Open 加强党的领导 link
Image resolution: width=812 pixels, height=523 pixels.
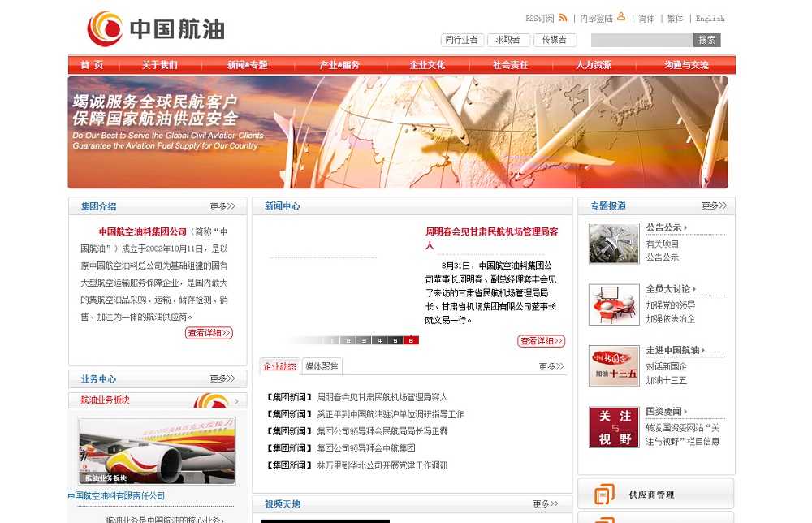pyautogui.click(x=671, y=305)
